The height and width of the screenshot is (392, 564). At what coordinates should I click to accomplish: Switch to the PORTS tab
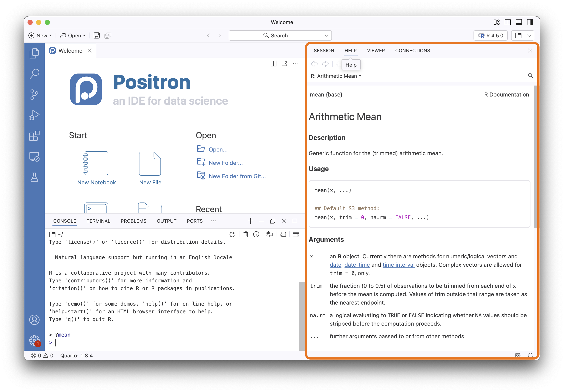tap(195, 221)
